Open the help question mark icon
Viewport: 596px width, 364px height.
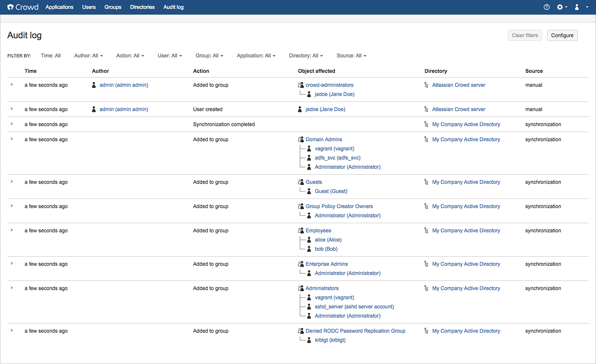coord(547,7)
